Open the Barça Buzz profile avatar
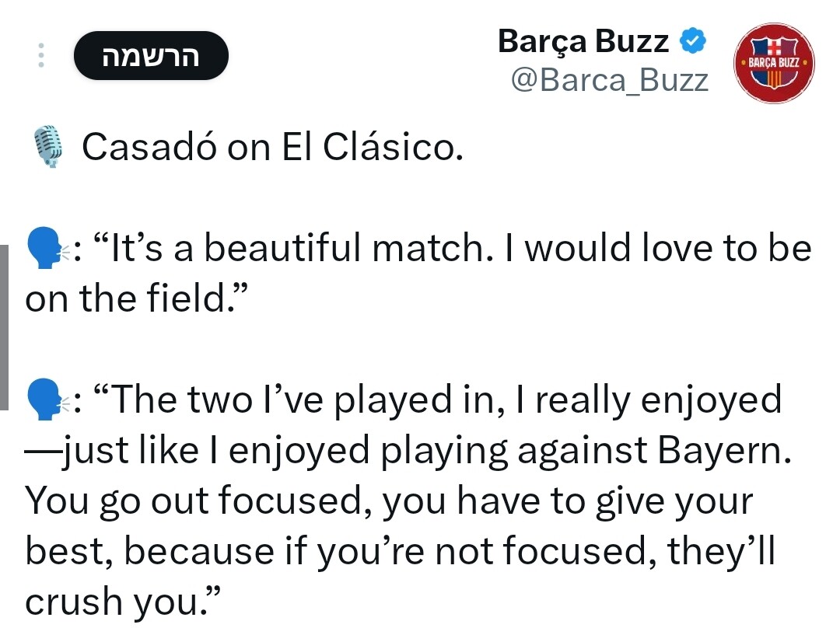Screen dimensions: 840x642 point(774,63)
